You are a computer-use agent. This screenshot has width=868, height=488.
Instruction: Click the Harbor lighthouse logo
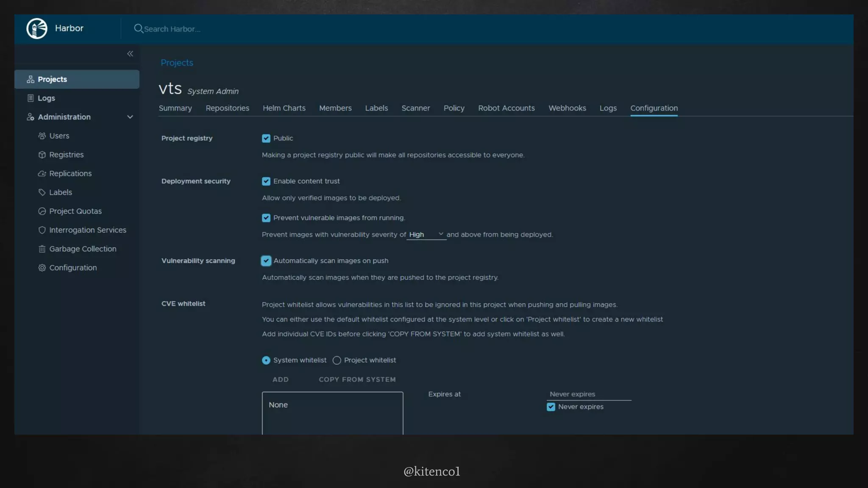pyautogui.click(x=37, y=28)
